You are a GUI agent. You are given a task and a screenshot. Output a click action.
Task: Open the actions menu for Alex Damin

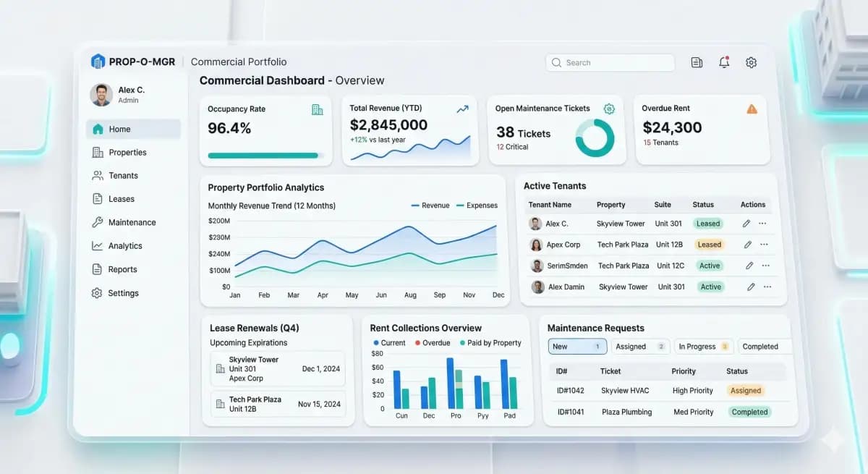pos(764,287)
